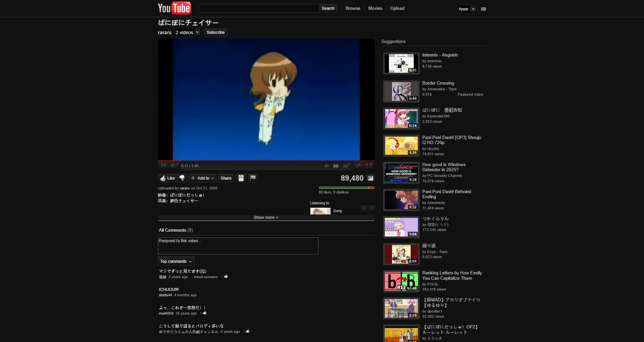Open 帰り道 suggested video title
The image size is (644, 342).
429,246
